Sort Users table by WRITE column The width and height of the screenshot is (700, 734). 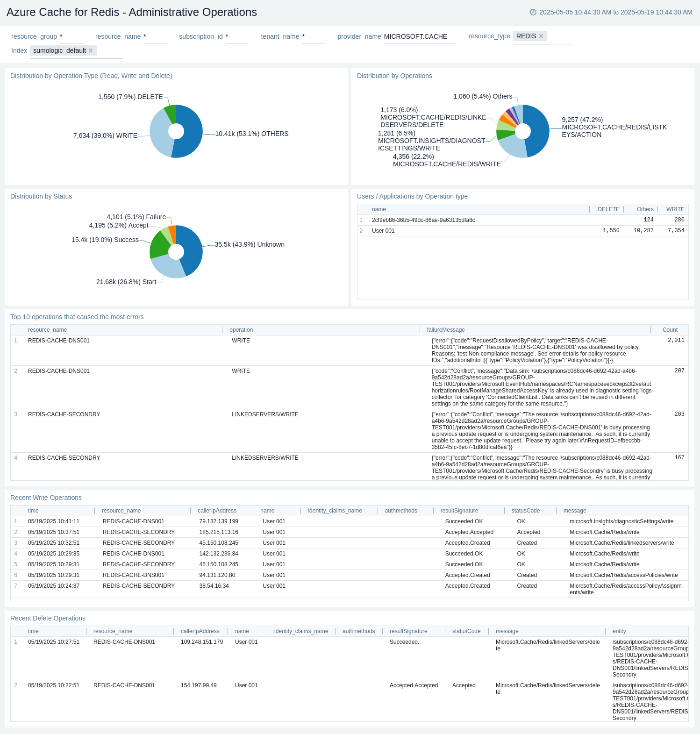675,209
